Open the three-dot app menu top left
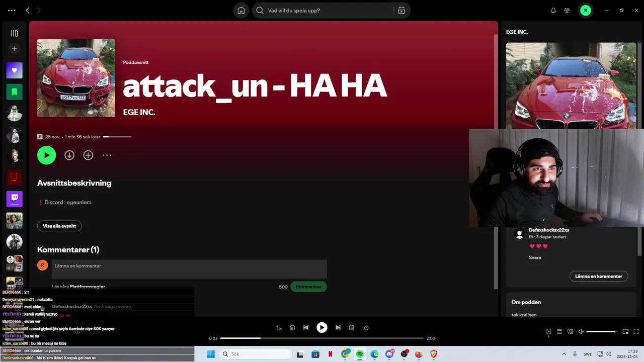 12,11
